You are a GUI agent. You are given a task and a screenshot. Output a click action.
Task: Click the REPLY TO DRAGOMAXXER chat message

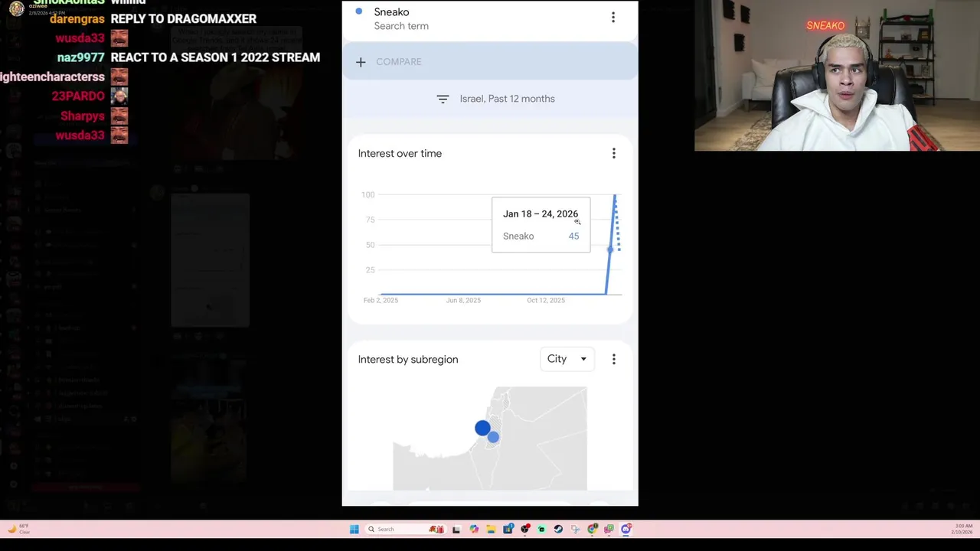coord(184,18)
